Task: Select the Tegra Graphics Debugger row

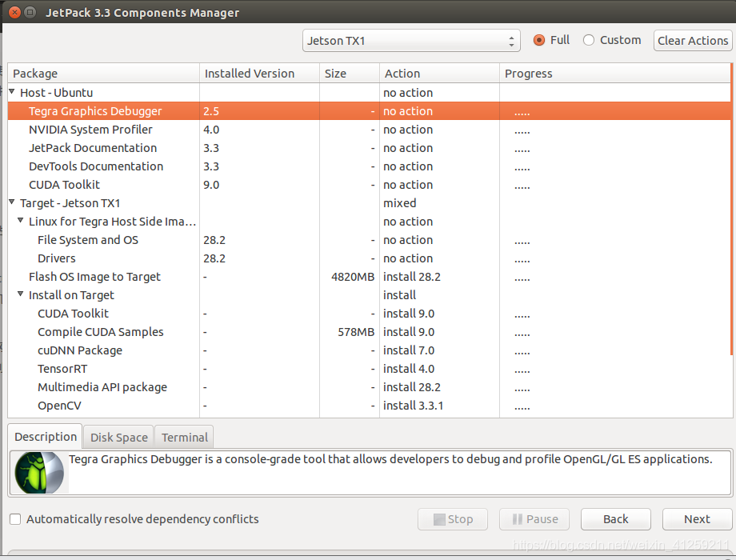Action: [369, 111]
